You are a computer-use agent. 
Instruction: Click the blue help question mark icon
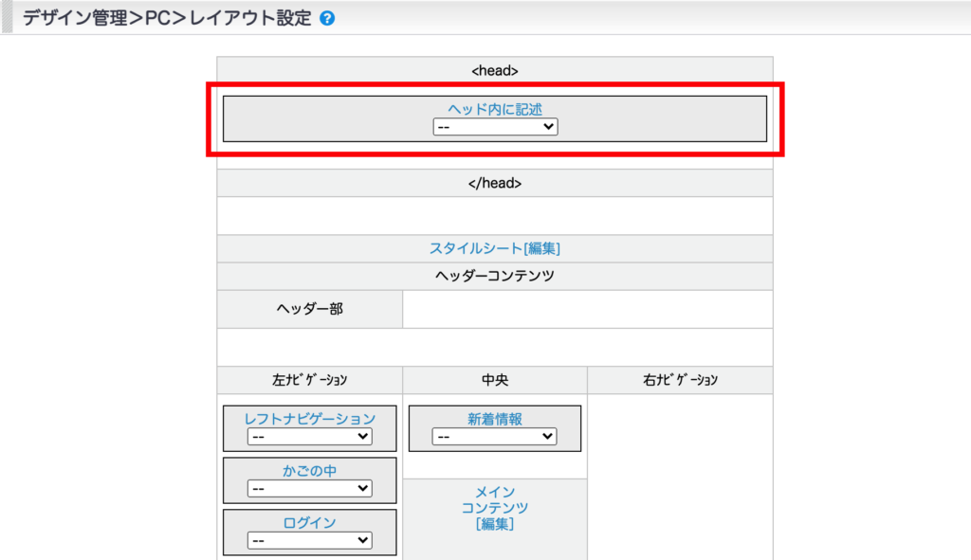327,18
